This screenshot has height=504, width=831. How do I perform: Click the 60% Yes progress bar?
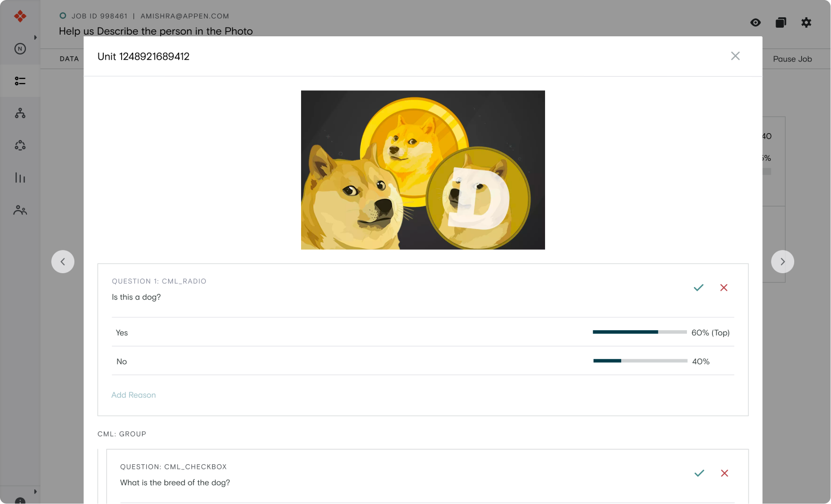tap(639, 332)
